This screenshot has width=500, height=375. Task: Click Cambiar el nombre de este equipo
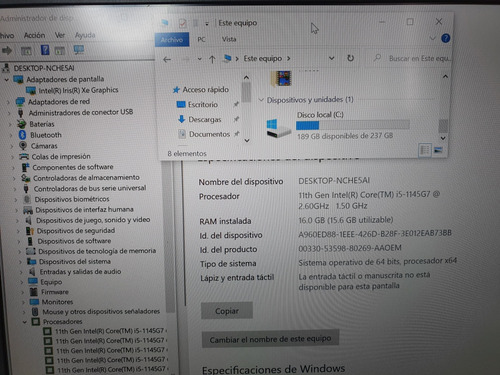tap(270, 339)
